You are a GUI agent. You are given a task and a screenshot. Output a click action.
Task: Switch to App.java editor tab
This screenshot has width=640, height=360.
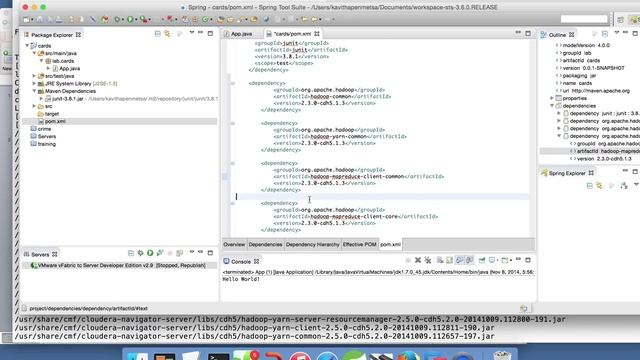click(238, 34)
